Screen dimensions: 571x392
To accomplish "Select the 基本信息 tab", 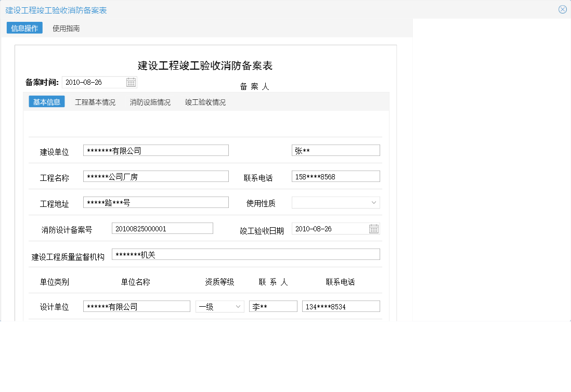I will tap(46, 102).
